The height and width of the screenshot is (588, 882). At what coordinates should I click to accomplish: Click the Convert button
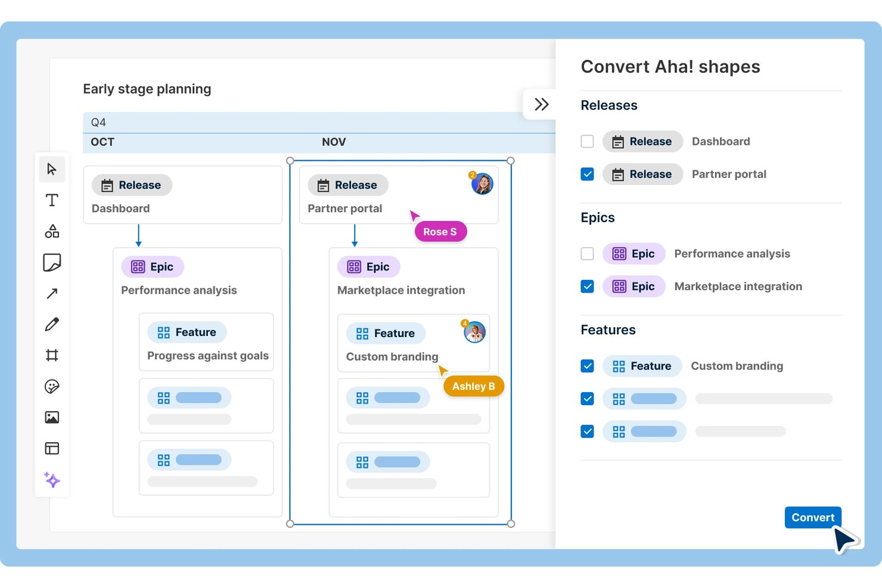click(x=813, y=518)
